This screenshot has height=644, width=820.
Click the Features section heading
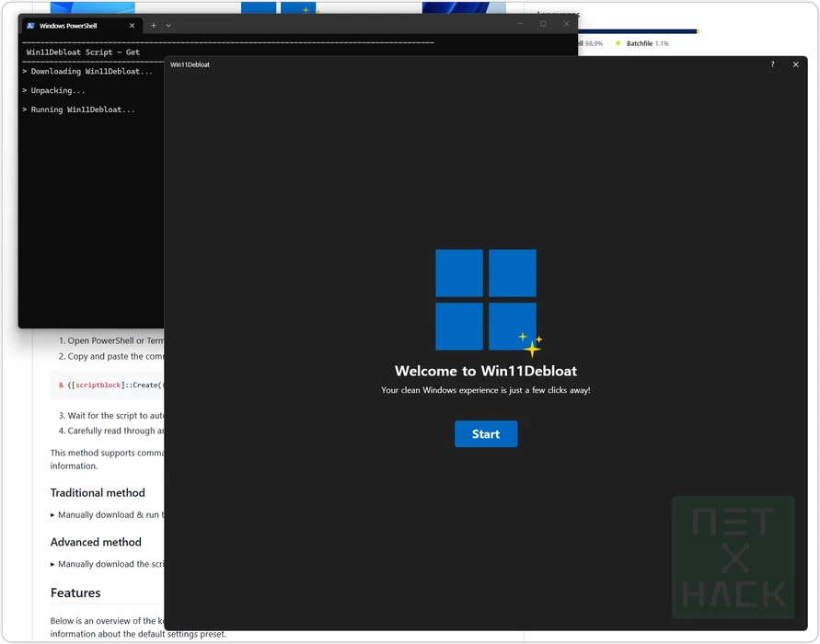tap(75, 592)
